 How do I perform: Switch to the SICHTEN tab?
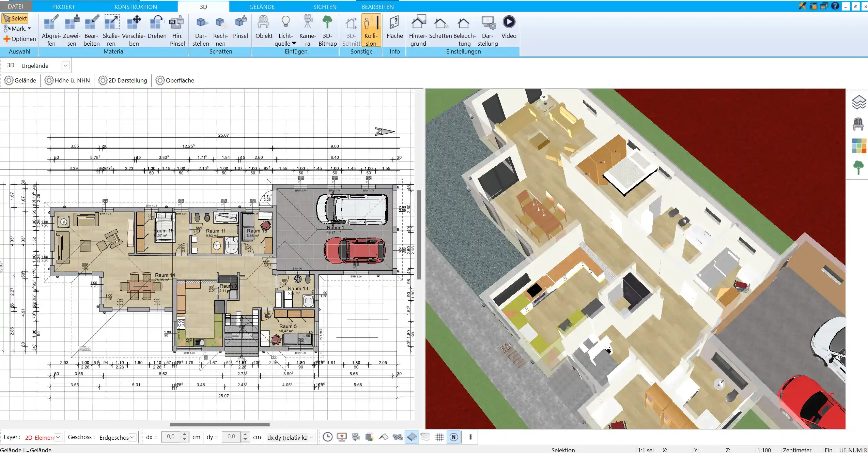[325, 6]
